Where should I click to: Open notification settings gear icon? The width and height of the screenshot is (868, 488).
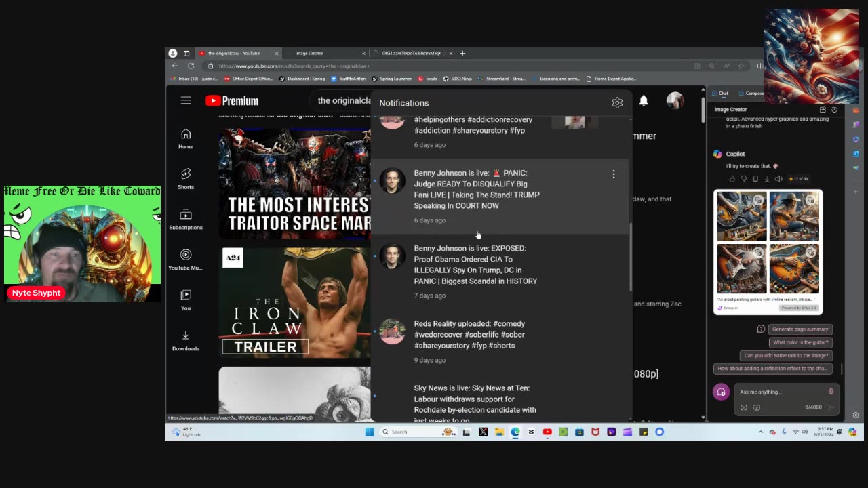(617, 103)
